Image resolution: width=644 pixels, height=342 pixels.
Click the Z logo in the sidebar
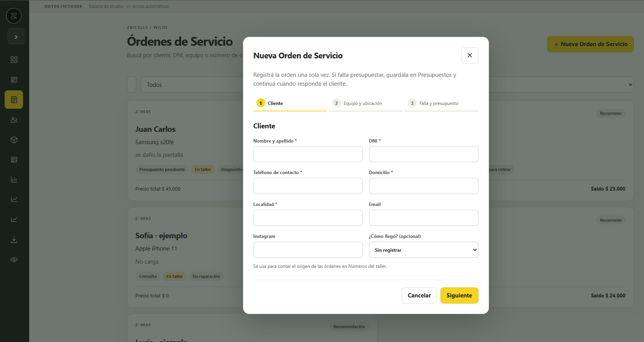tap(14, 16)
